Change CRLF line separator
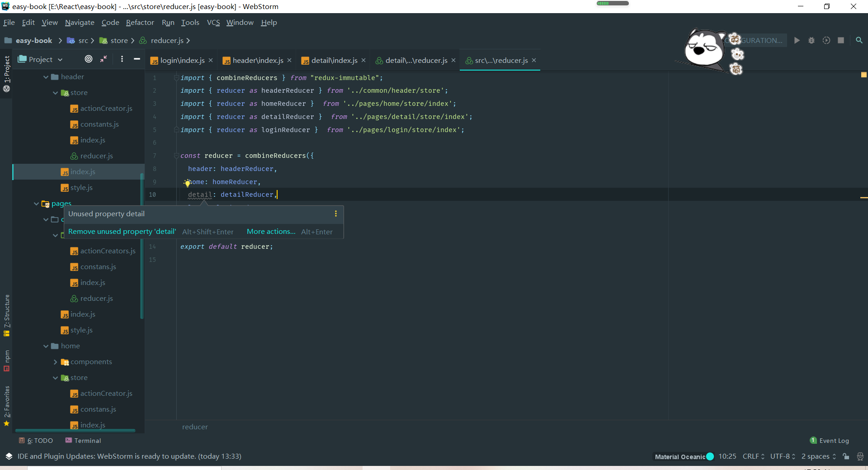This screenshot has width=868, height=470. (753, 456)
